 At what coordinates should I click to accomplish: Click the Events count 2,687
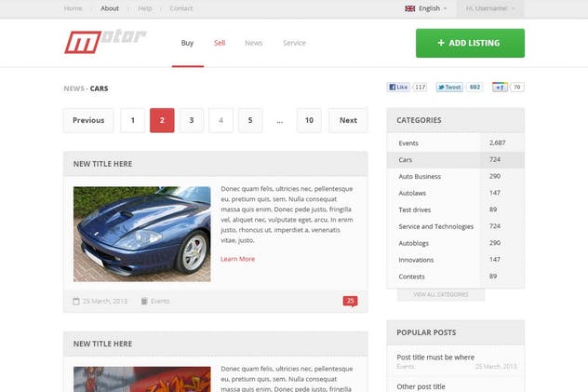click(x=497, y=142)
